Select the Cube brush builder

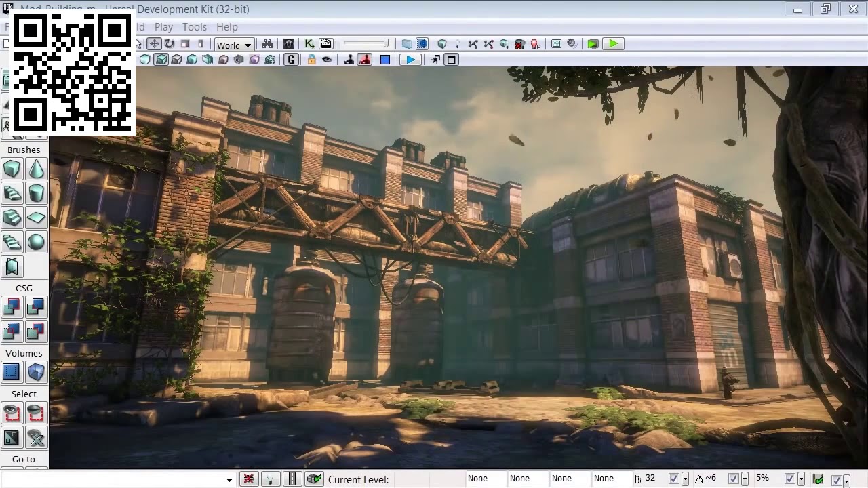12,169
